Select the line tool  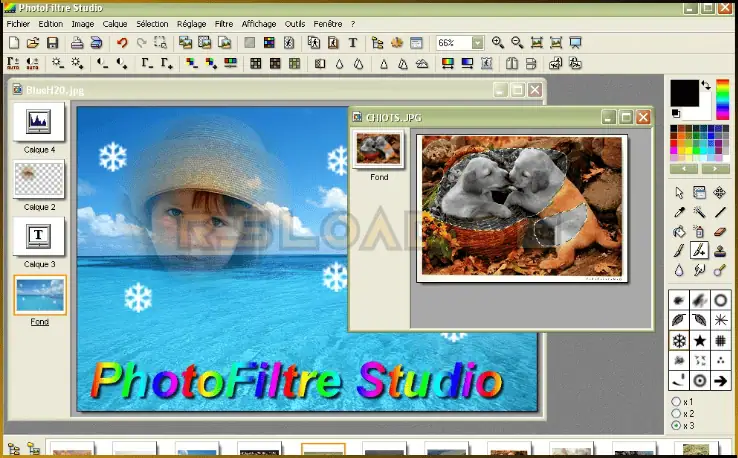pos(720,212)
